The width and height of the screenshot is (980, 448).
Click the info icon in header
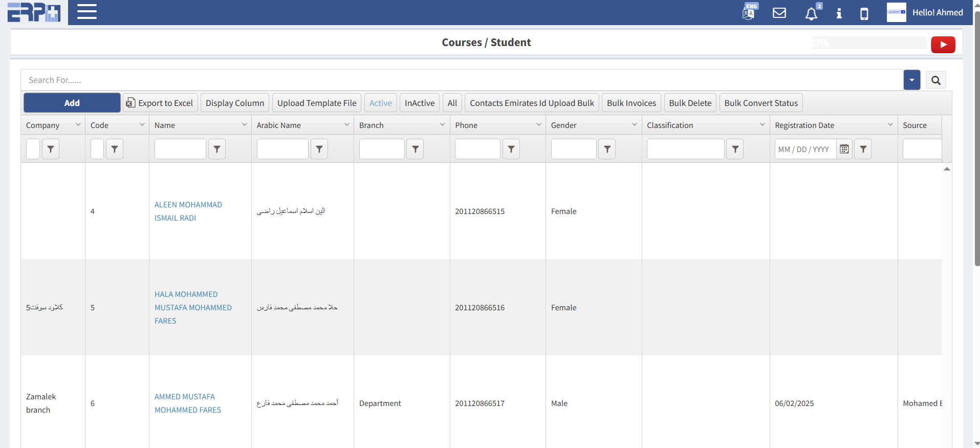pyautogui.click(x=839, y=13)
